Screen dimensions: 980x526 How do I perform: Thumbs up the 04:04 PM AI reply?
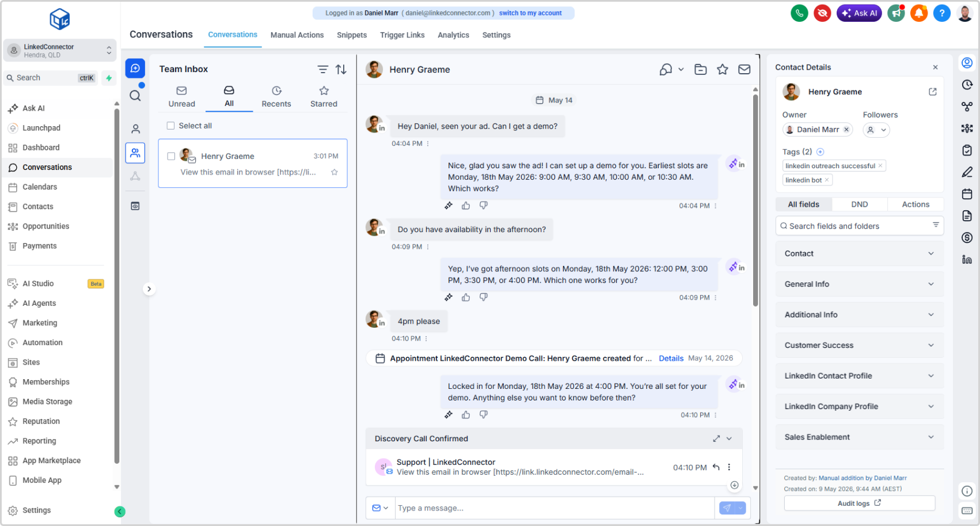click(x=466, y=206)
